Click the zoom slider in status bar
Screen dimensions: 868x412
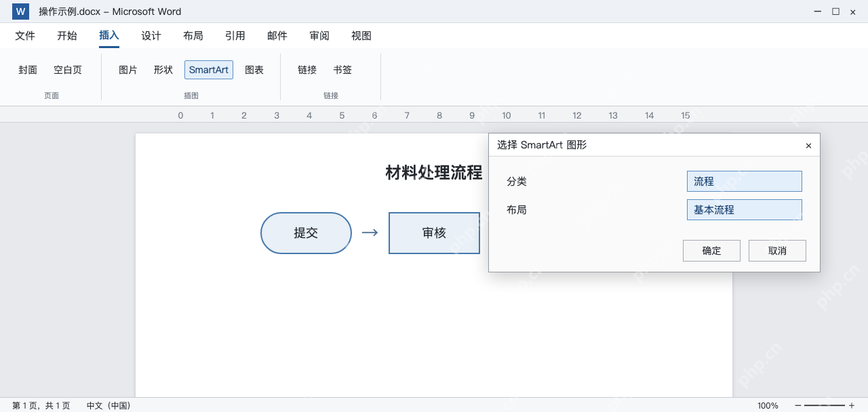(x=825, y=405)
